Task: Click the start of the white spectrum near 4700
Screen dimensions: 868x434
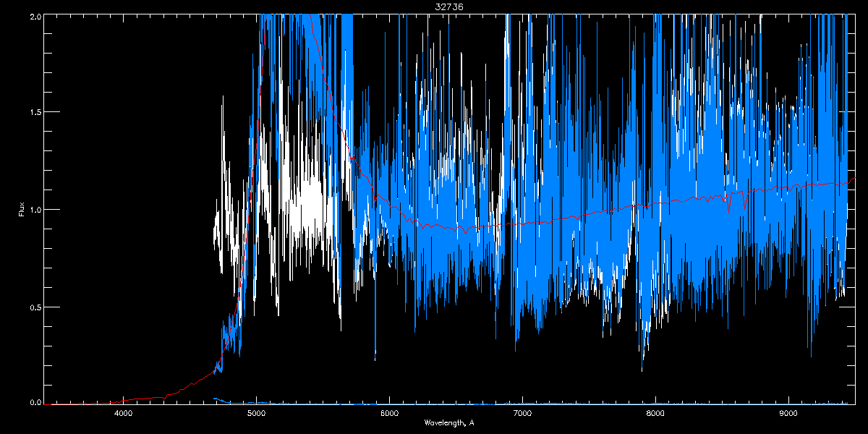Action: (215, 231)
